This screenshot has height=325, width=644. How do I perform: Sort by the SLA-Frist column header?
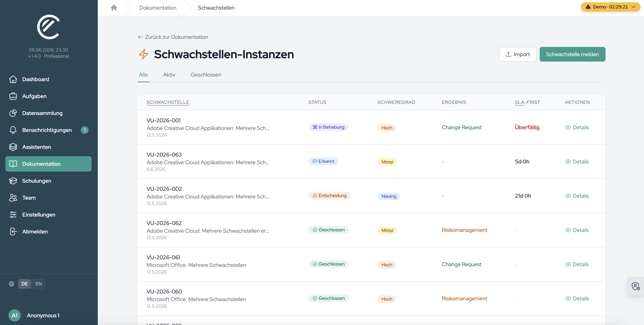coord(527,102)
